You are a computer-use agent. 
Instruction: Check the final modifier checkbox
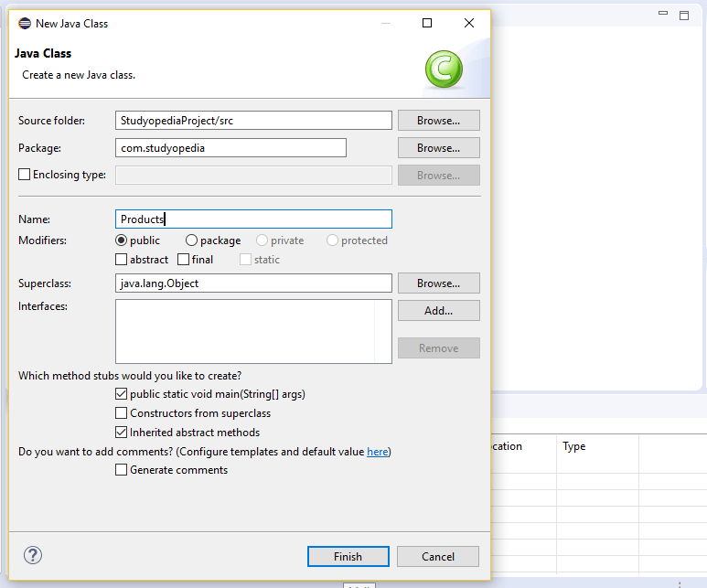(x=183, y=260)
